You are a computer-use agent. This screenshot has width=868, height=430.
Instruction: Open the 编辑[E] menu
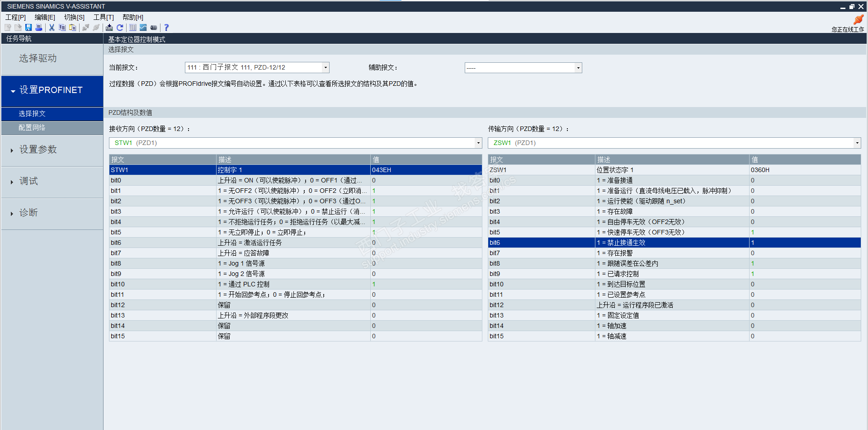(x=45, y=17)
